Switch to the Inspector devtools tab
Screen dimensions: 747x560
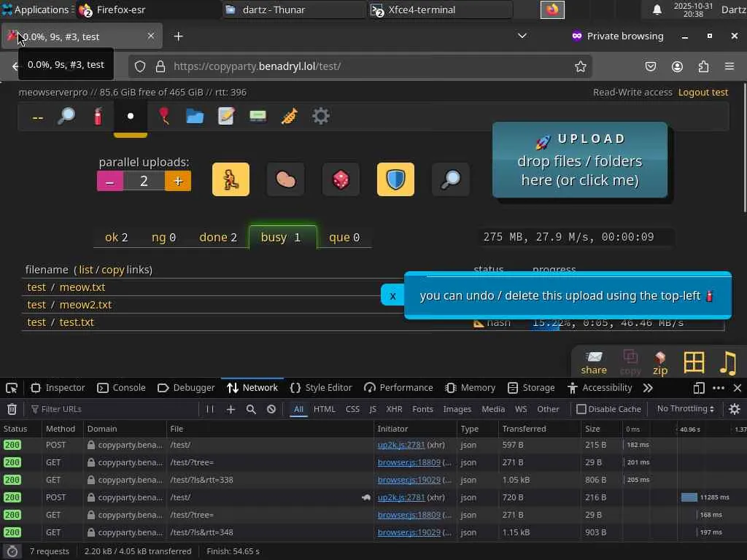click(x=58, y=388)
